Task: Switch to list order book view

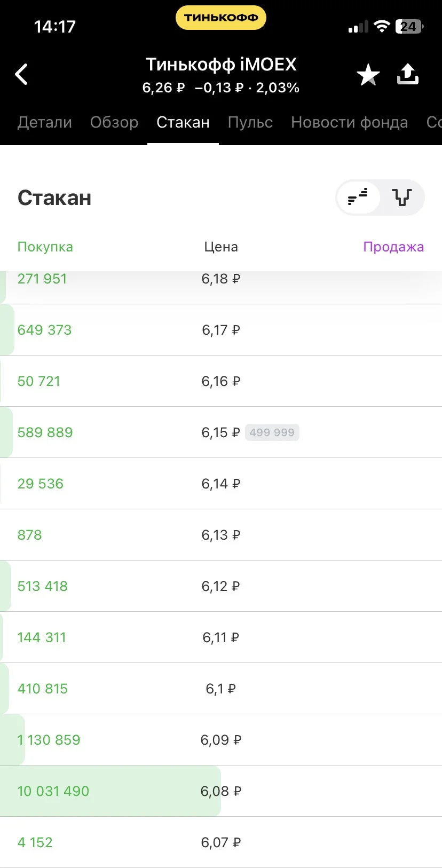Action: (x=358, y=198)
